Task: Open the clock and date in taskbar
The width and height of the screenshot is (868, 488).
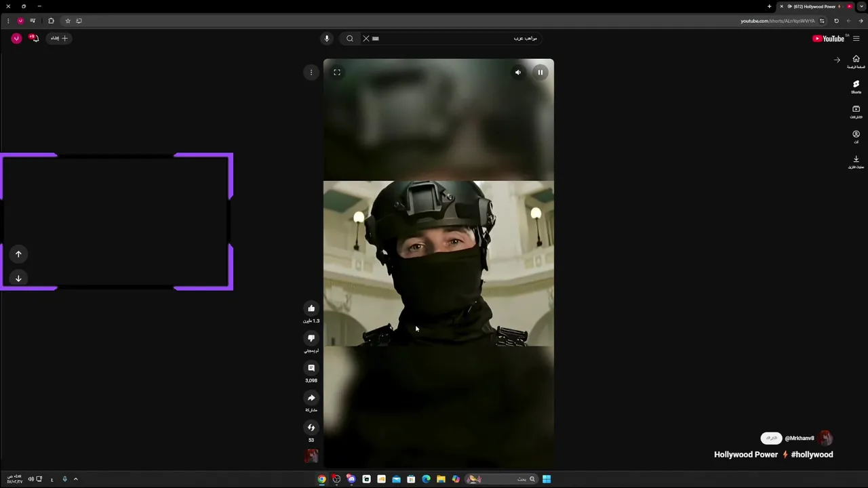Action: coord(14,479)
